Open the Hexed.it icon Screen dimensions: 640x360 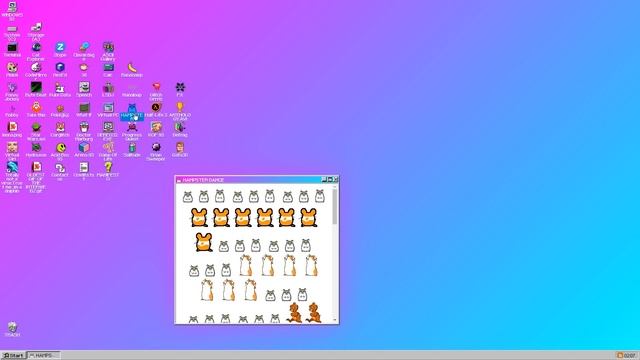pyautogui.click(x=60, y=70)
